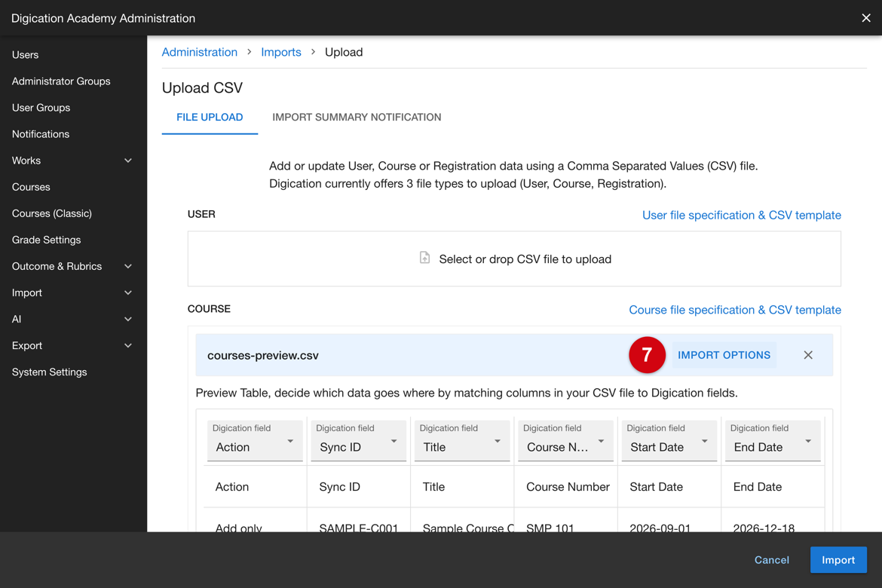This screenshot has height=588, width=882.
Task: Open Courses (Classic) in the sidebar
Action: [52, 213]
